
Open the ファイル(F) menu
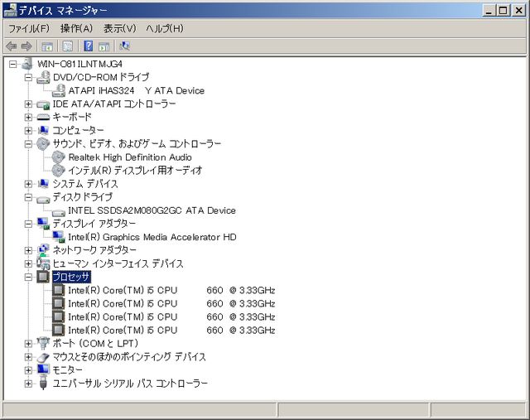29,28
